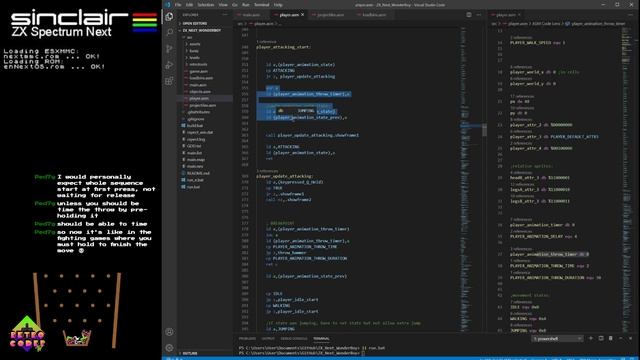This screenshot has width=640, height=360.
Task: Click player.asm in the left breadcrumb
Action: click(x=264, y=24)
